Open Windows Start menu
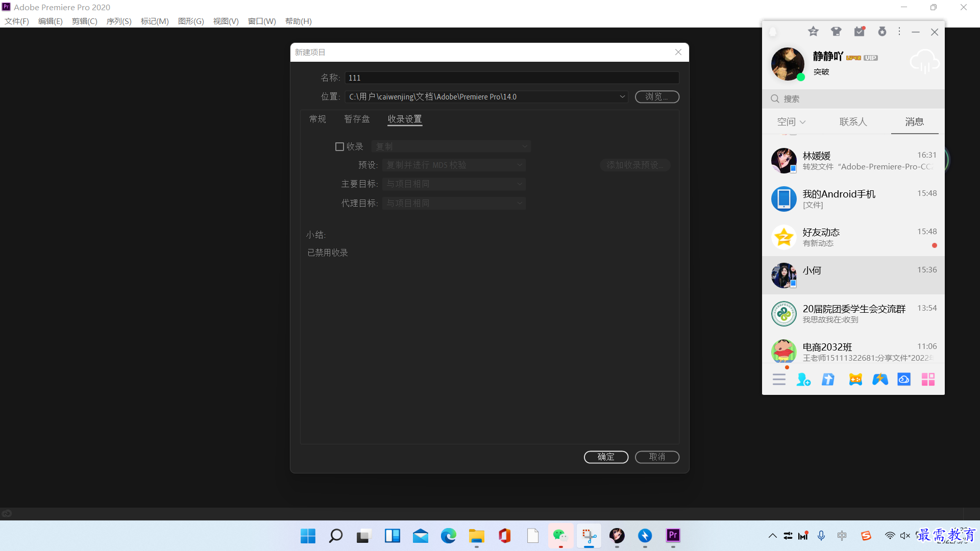The height and width of the screenshot is (551, 980). coord(308,536)
